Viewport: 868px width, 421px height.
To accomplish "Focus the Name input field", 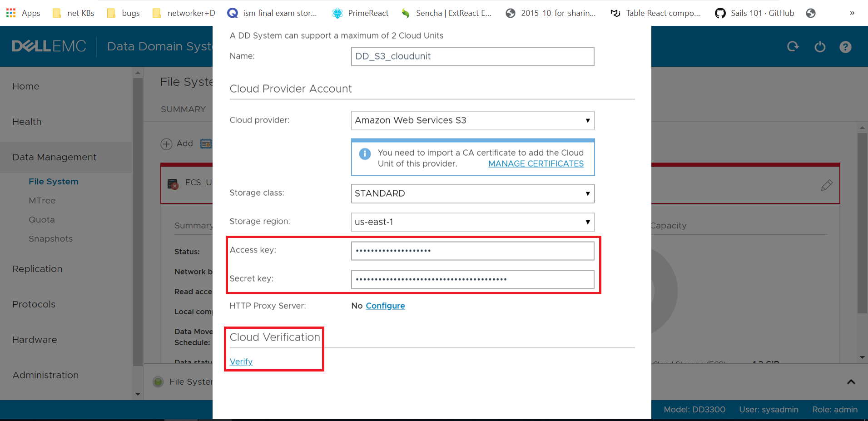I will click(x=473, y=56).
